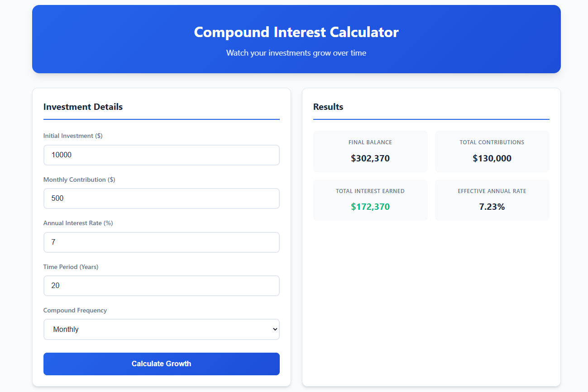Click the Compound Interest Calculator title
588x392 pixels.
tap(296, 32)
